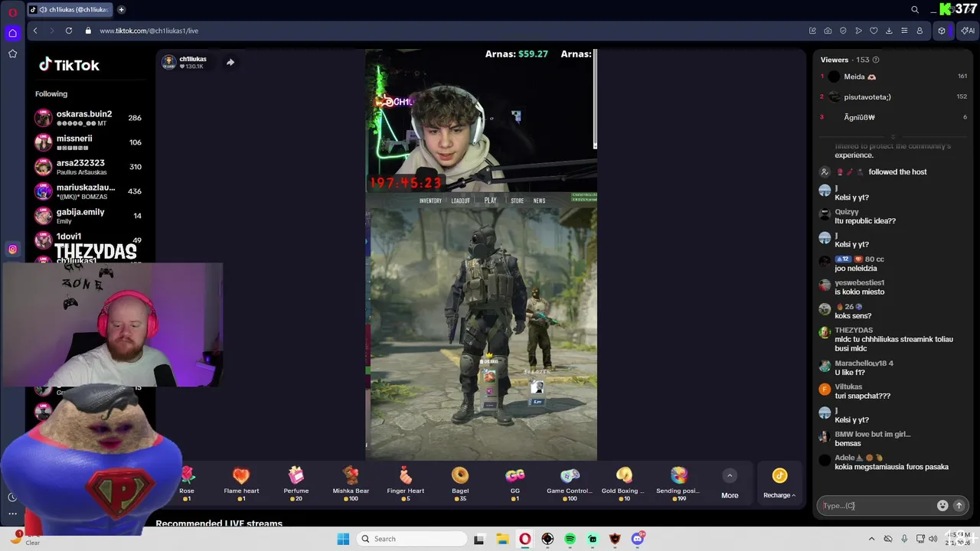Open the ch1liukas browser tab
980x551 pixels.
(x=69, y=9)
